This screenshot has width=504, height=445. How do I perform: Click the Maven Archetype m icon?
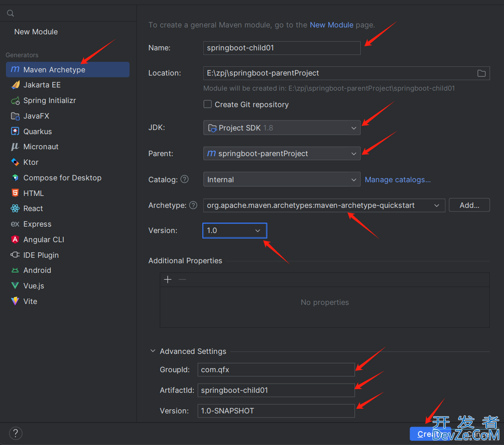point(15,70)
